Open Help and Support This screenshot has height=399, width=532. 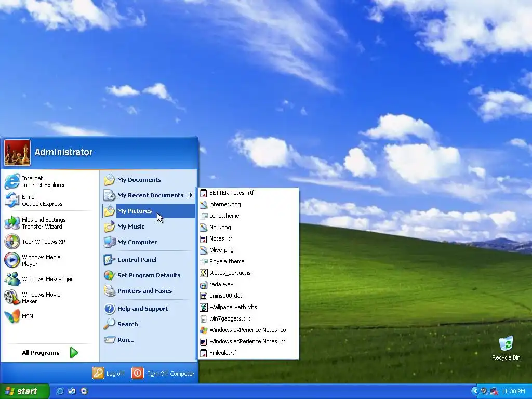(x=148, y=309)
